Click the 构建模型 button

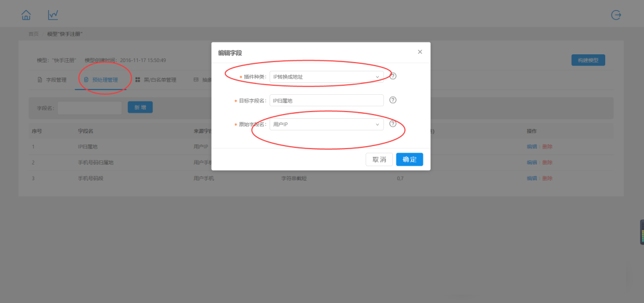(588, 60)
